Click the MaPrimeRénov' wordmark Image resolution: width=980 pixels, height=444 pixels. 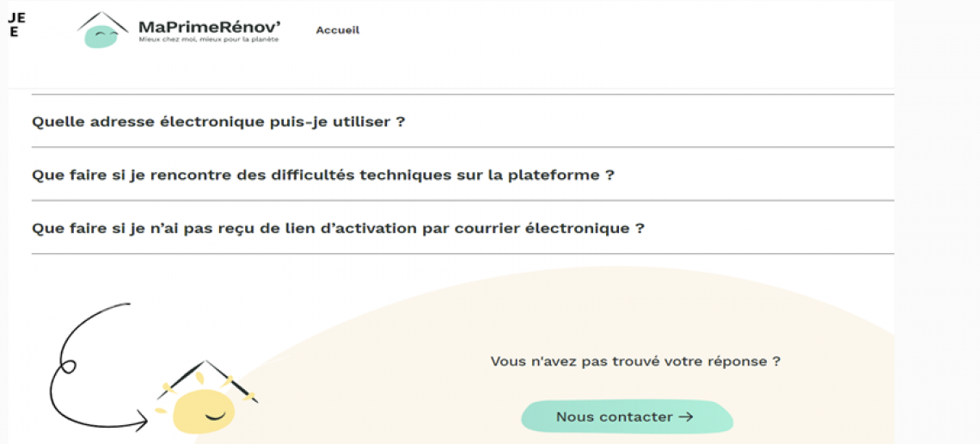[x=210, y=27]
